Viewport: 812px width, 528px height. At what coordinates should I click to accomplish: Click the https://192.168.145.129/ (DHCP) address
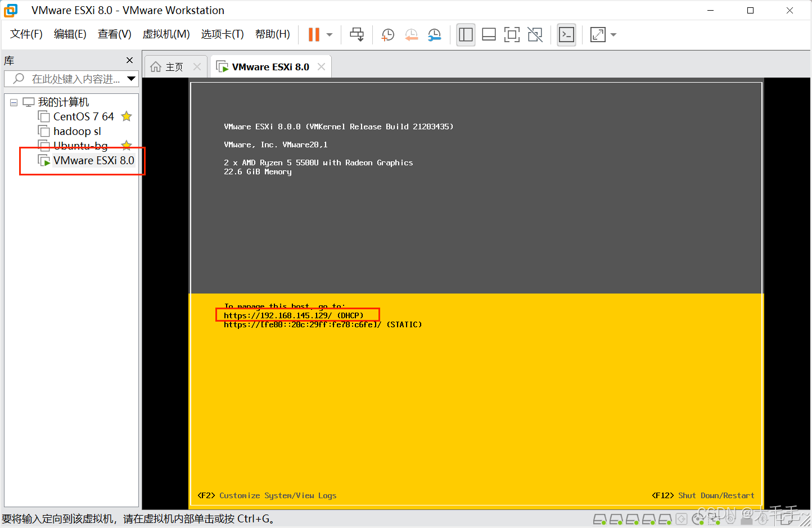click(294, 315)
